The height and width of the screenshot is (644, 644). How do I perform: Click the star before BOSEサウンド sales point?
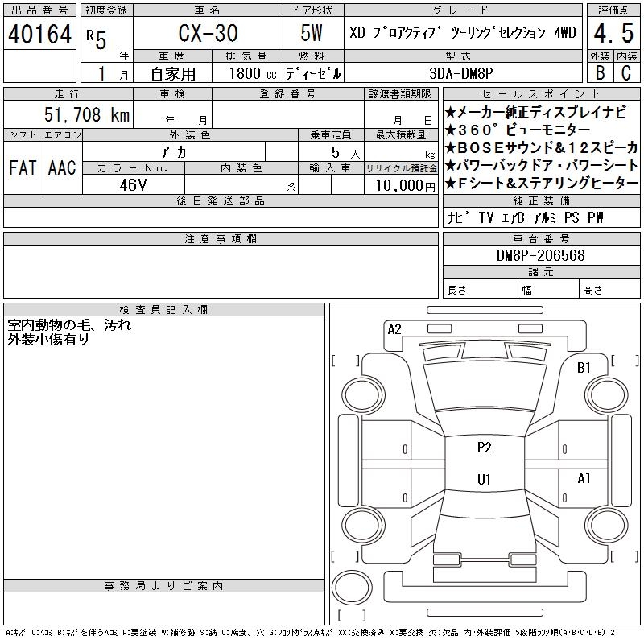point(451,147)
